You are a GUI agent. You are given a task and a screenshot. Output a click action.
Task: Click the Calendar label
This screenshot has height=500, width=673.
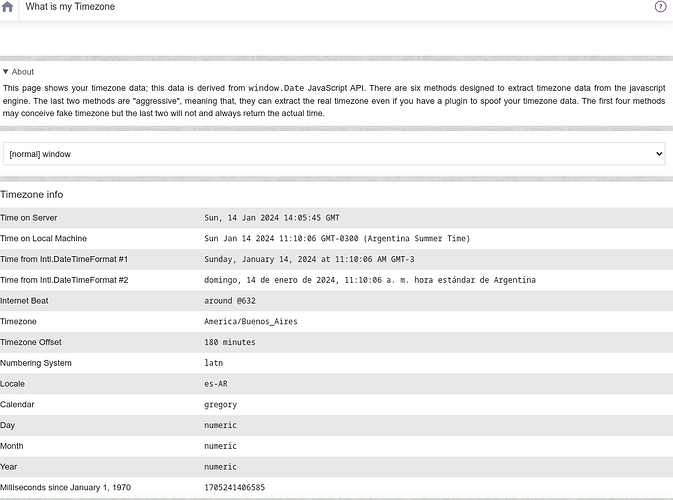[17, 404]
